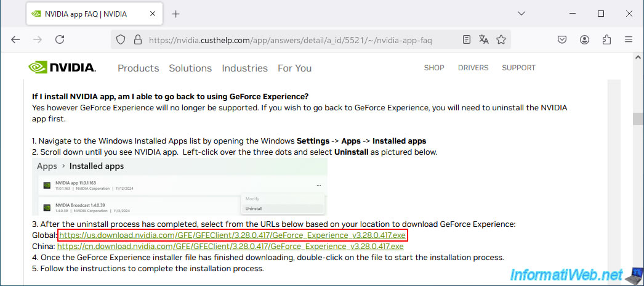Click the padlock site security icon
644x286 pixels.
click(138, 39)
